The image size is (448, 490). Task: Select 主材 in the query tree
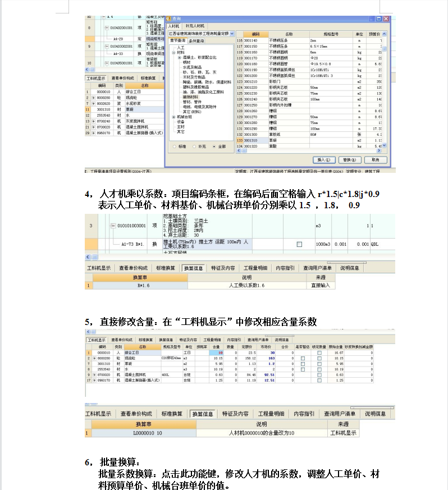[x=181, y=127]
